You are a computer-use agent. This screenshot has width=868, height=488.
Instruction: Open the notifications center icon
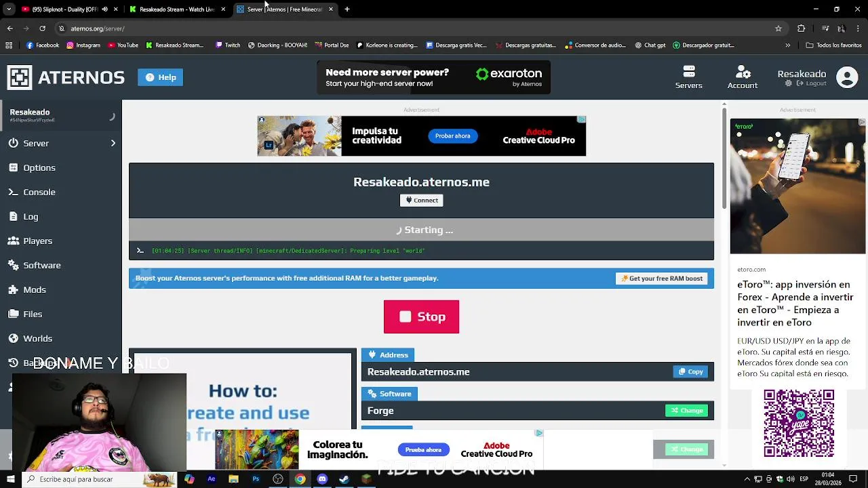854,479
